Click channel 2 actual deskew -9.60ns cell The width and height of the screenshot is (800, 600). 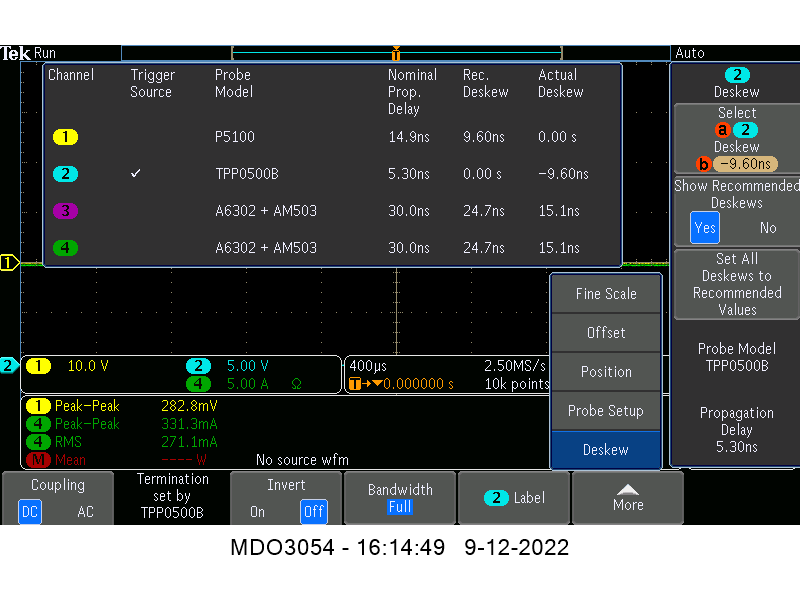pos(563,174)
